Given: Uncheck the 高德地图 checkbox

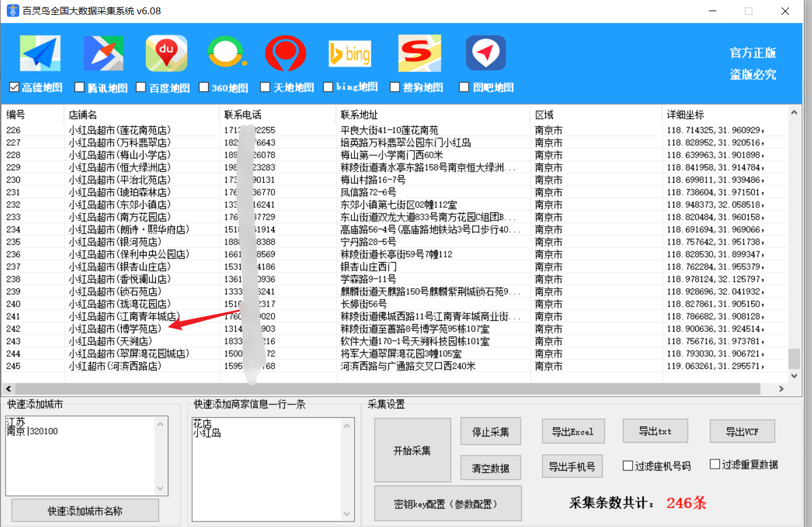Looking at the screenshot, I should [x=14, y=87].
